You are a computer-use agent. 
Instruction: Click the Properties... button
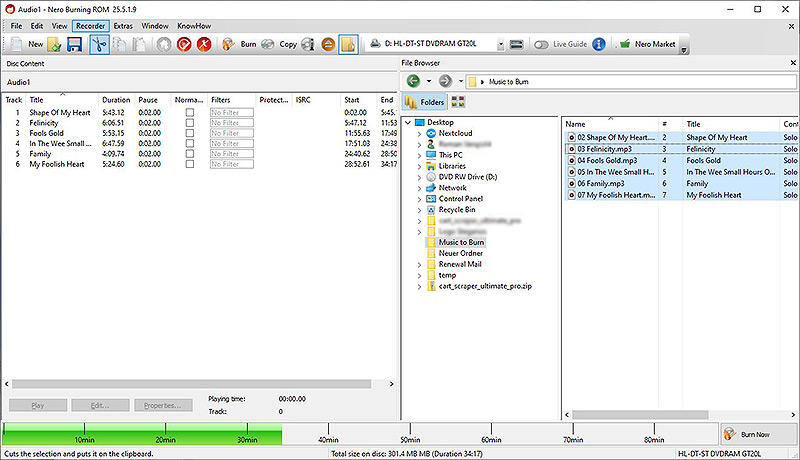click(x=163, y=405)
